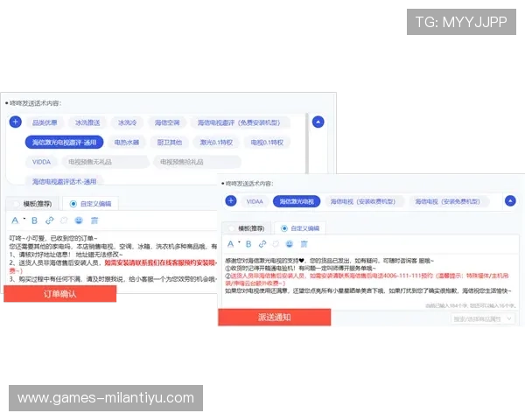Click the tag list scrollbar in order confirmation panel
The width and height of the screenshot is (525, 420).
pyautogui.click(x=307, y=144)
